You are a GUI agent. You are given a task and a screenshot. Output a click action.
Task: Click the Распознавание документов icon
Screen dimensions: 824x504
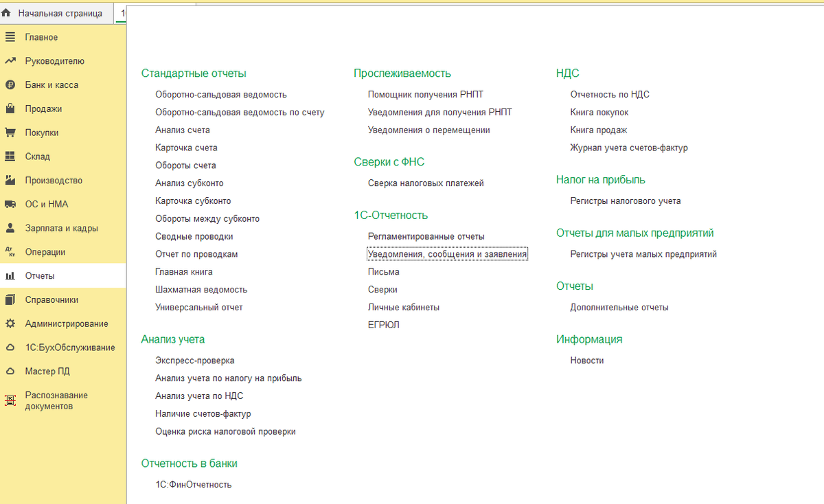(x=10, y=400)
